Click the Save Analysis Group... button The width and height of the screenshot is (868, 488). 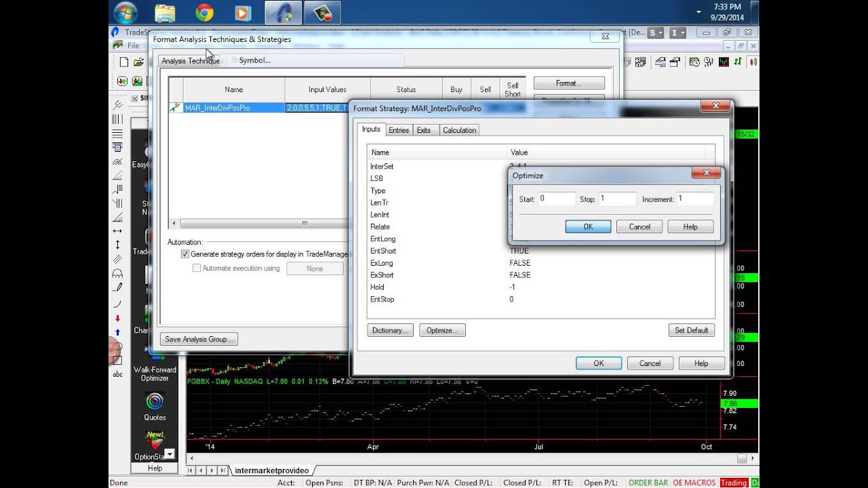pyautogui.click(x=199, y=339)
